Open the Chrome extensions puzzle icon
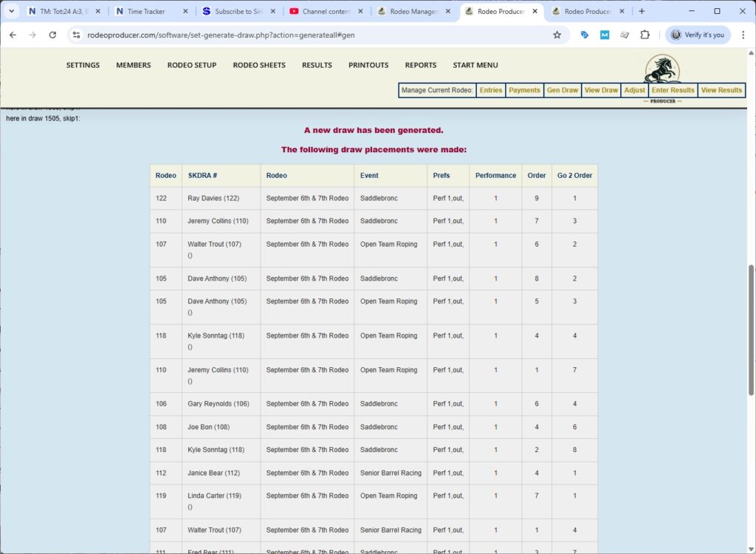Image resolution: width=756 pixels, height=554 pixels. coord(645,35)
